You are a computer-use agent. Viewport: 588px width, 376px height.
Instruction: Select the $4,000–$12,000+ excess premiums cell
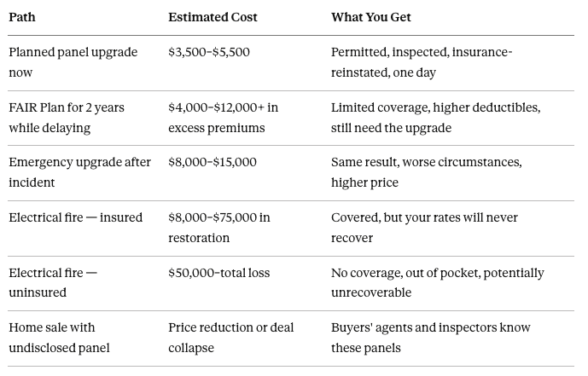tap(223, 118)
